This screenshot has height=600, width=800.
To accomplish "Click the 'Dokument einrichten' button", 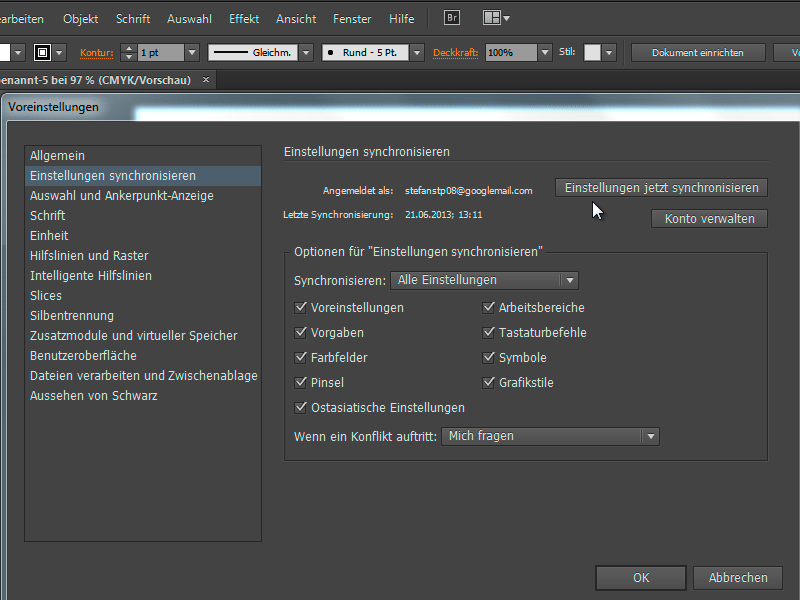I will point(697,53).
